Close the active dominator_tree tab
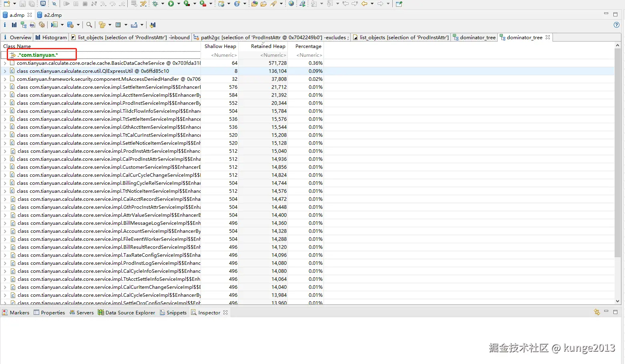The image size is (625, 364). tap(548, 37)
